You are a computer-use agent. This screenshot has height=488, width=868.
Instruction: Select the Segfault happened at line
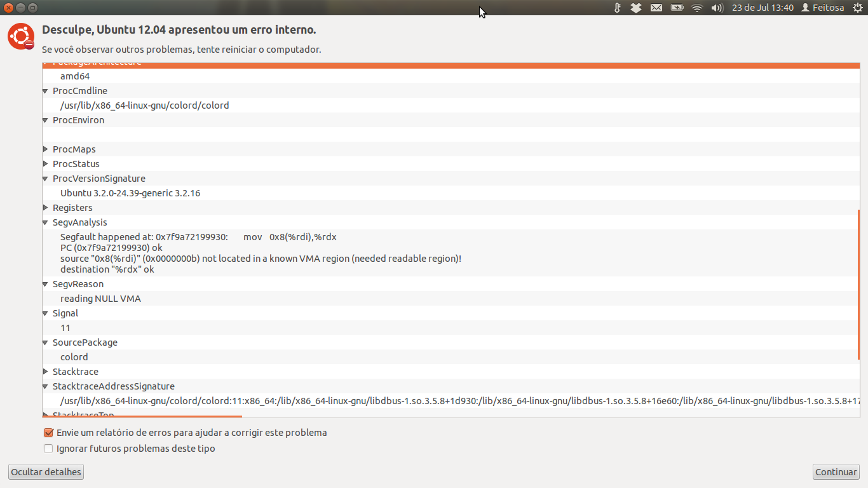[198, 237]
